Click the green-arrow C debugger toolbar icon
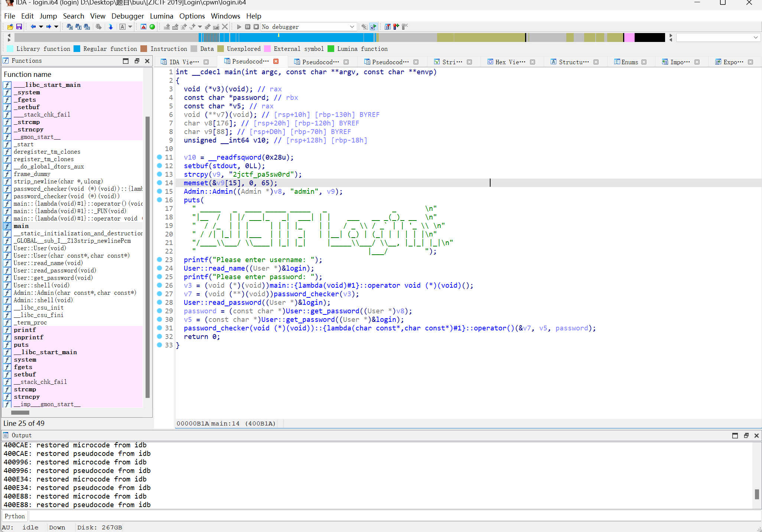This screenshot has height=532, width=762. click(374, 27)
